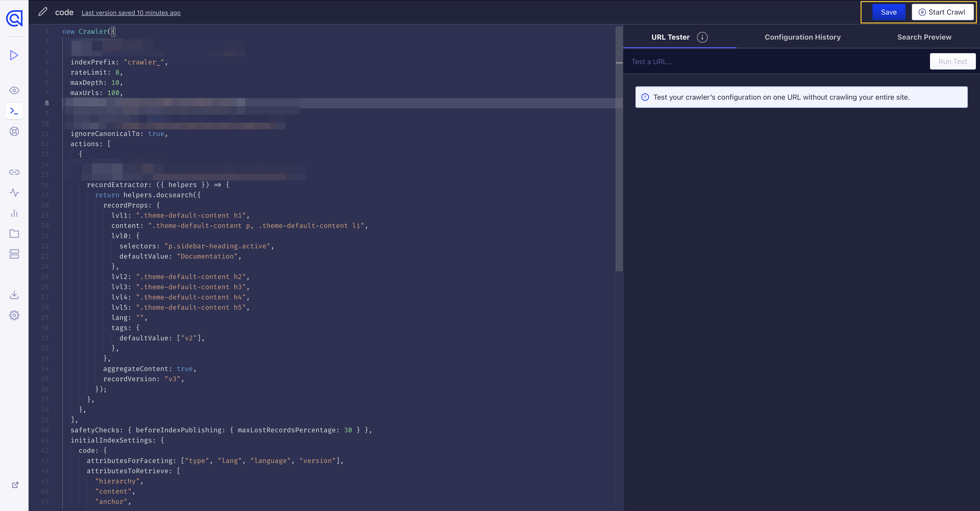Click the blue Save button
The height and width of the screenshot is (511, 980).
[x=888, y=12]
